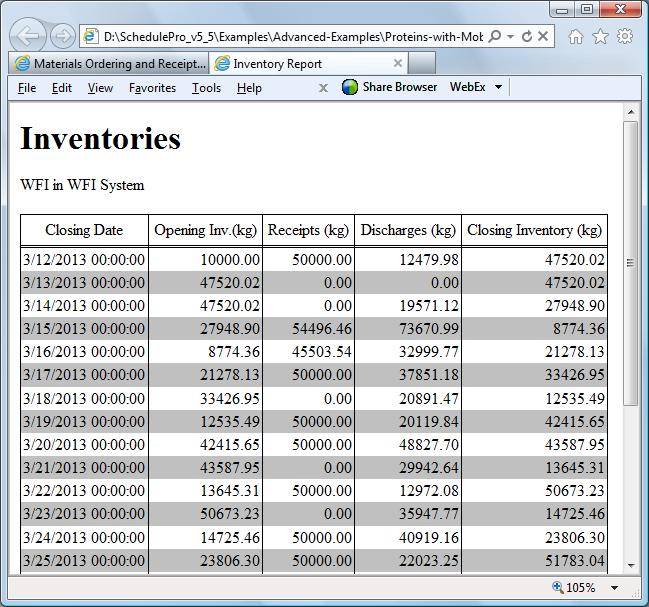Close the Inventory Report tab
The image size is (649, 607).
(x=397, y=63)
